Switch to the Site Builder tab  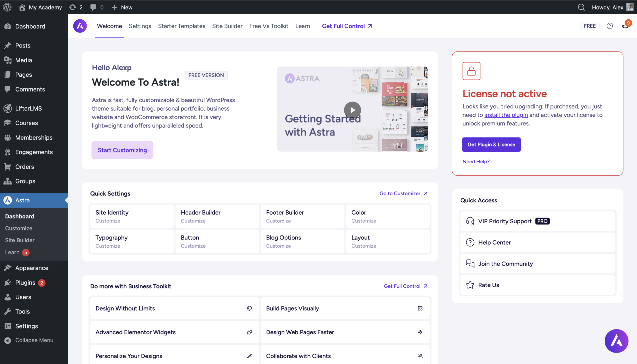tap(227, 26)
